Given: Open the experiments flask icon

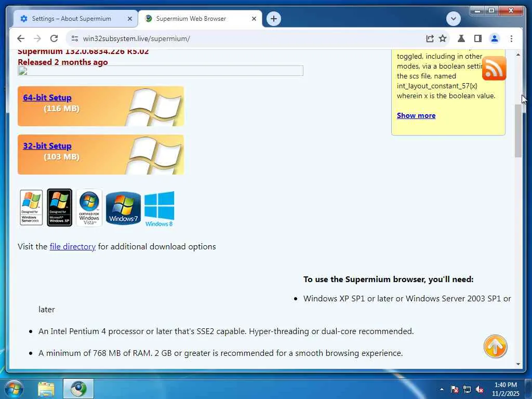Looking at the screenshot, I should [461, 38].
